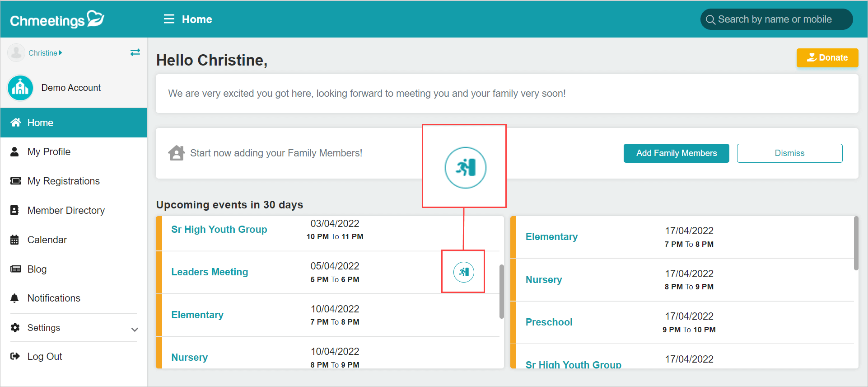Toggle the hamburger menu icon

[169, 19]
